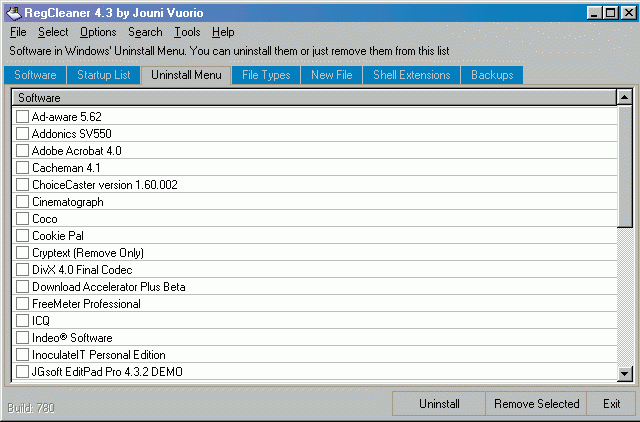
Task: Mark the Cookie Pal checkbox
Action: pyautogui.click(x=22, y=235)
